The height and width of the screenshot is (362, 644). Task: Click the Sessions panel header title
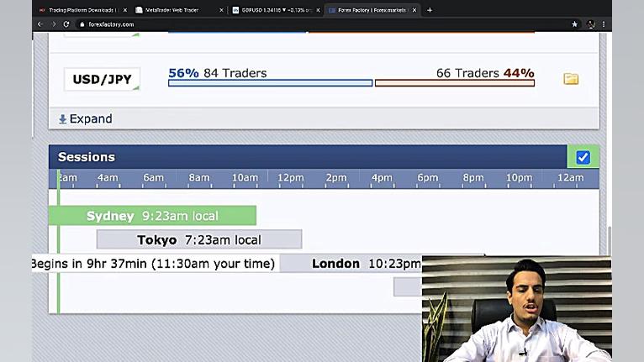tap(87, 157)
